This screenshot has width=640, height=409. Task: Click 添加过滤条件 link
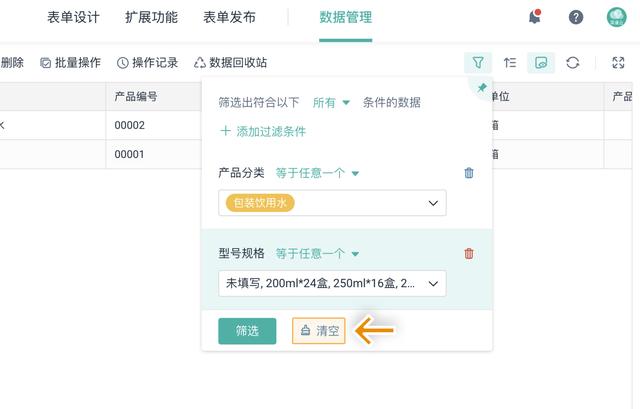tap(263, 131)
